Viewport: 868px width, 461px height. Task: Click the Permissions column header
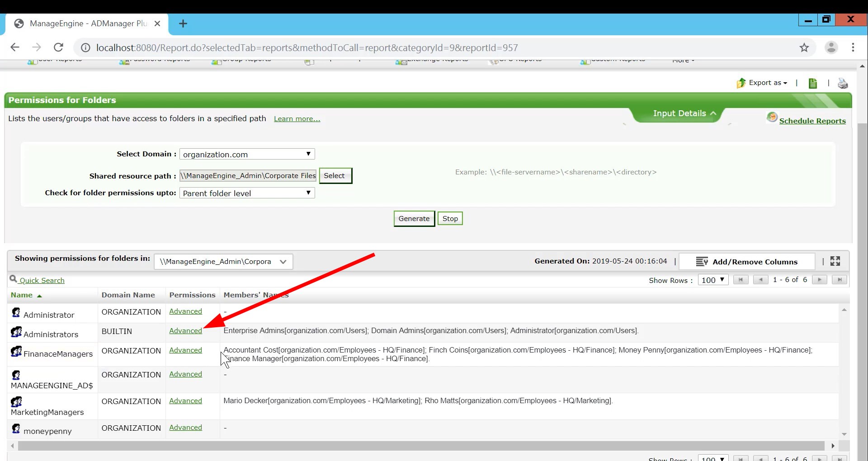click(192, 295)
